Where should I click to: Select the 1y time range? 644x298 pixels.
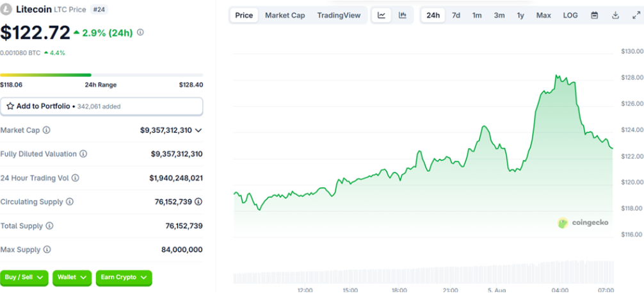pyautogui.click(x=520, y=15)
